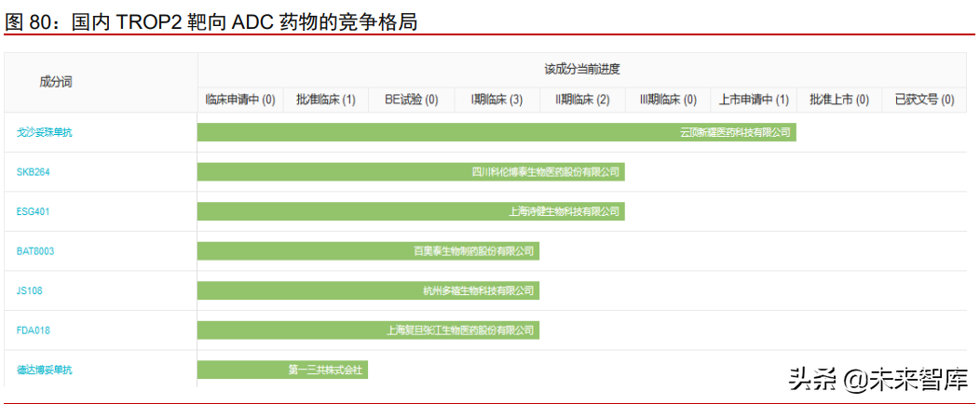Click the 成分词 column header
The width and height of the screenshot is (980, 404).
click(56, 82)
